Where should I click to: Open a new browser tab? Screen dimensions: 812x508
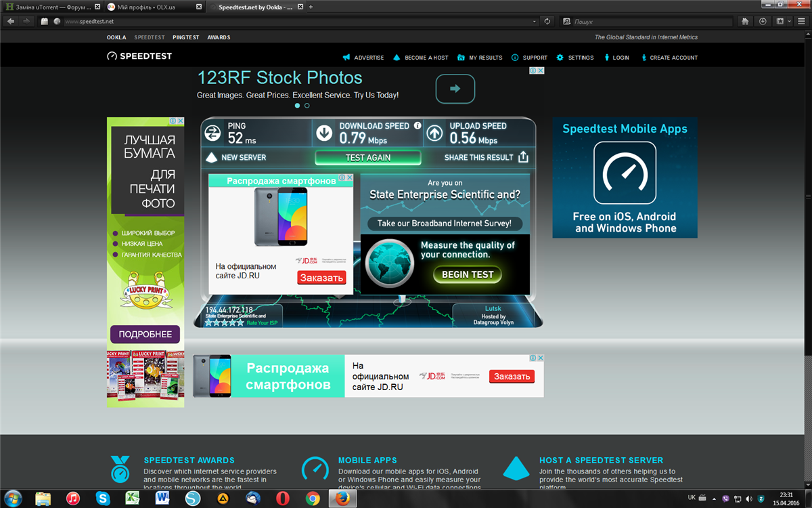click(x=311, y=6)
